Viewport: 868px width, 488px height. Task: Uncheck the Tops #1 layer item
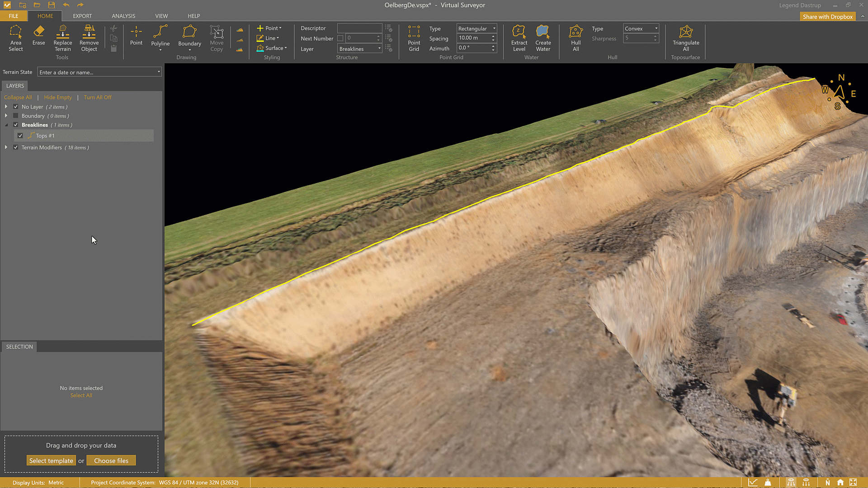[20, 136]
